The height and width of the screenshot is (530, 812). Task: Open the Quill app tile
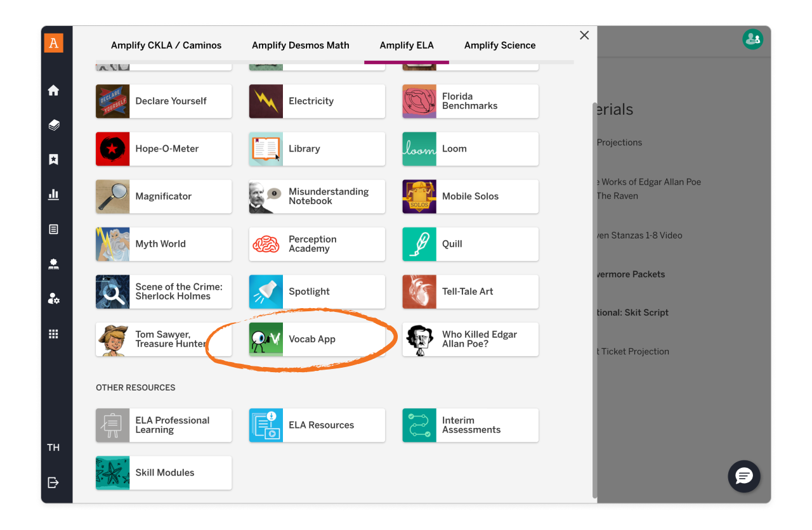pos(469,244)
